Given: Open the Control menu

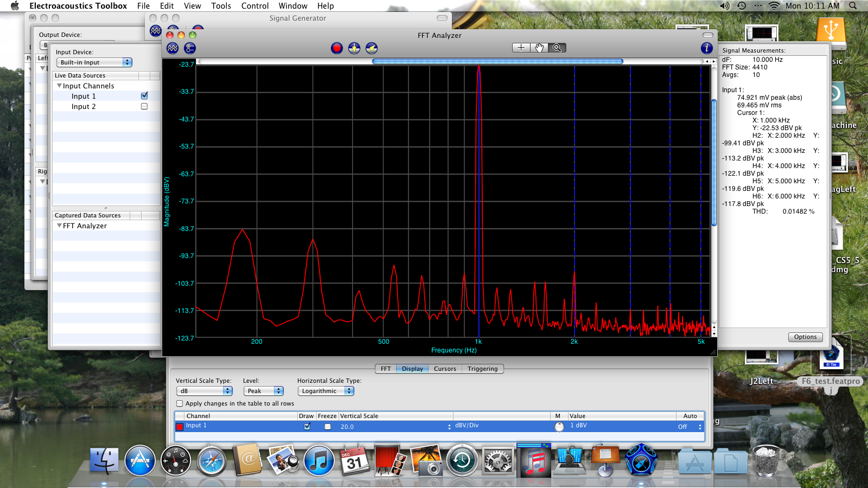Looking at the screenshot, I should (255, 6).
